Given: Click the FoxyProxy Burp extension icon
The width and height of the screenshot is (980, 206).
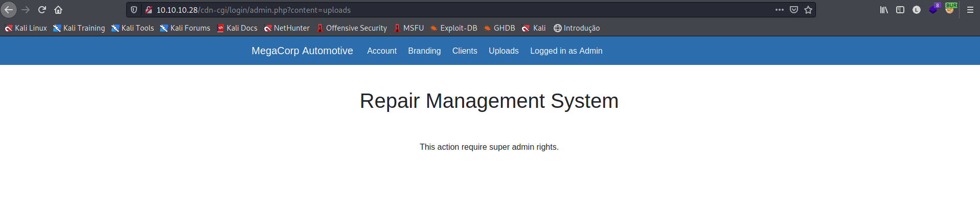Looking at the screenshot, I should 950,9.
